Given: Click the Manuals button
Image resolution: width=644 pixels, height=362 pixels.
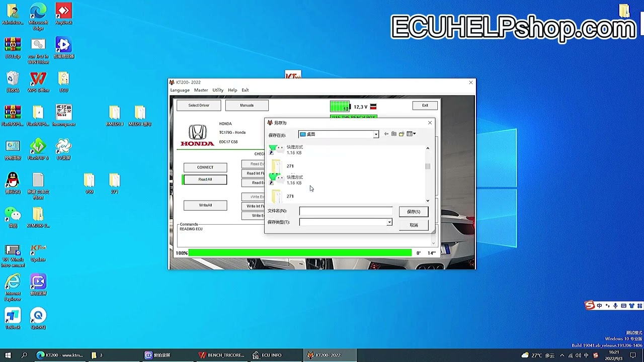Looking at the screenshot, I should [x=247, y=105].
